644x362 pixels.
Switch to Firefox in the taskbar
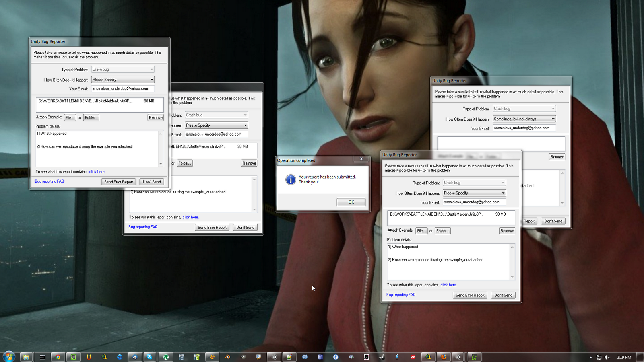pos(444,357)
